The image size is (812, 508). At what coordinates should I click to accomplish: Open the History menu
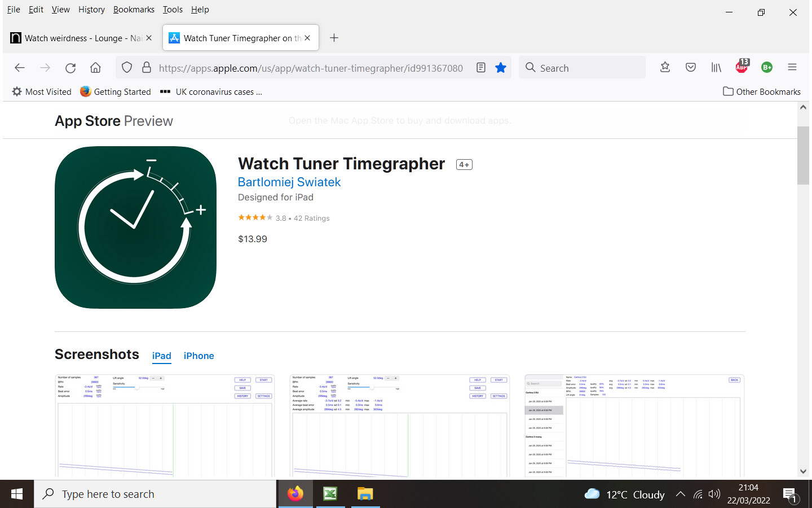tap(91, 10)
